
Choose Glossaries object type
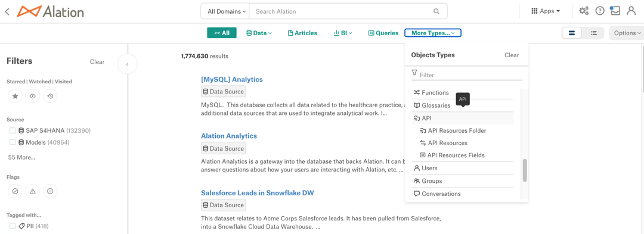463,105
